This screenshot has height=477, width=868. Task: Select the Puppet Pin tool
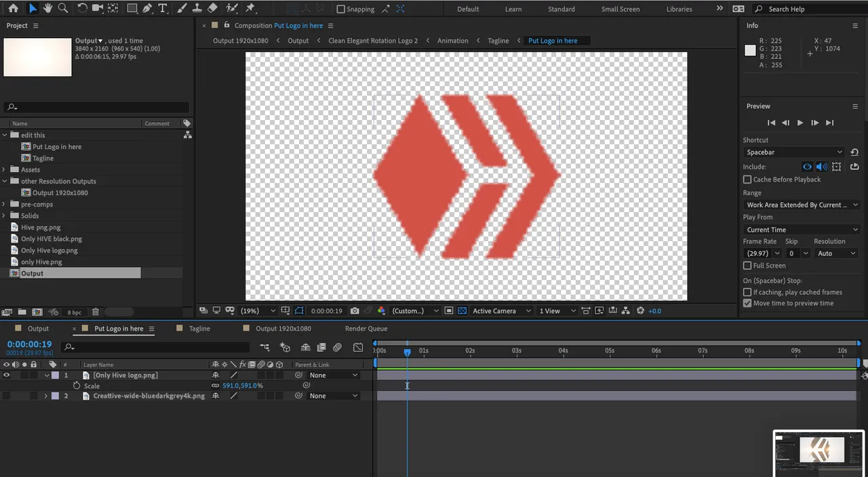coord(250,8)
